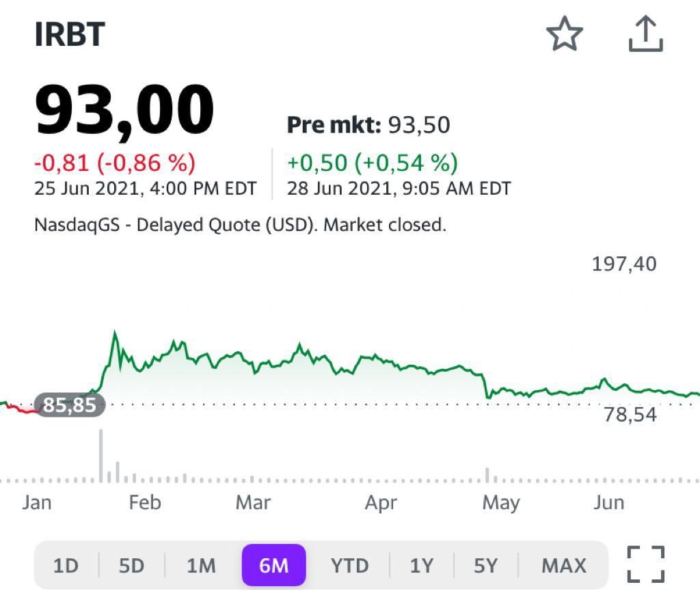The height and width of the screenshot is (604, 700).
Task: Switch chart to 5D range
Action: tap(132, 566)
